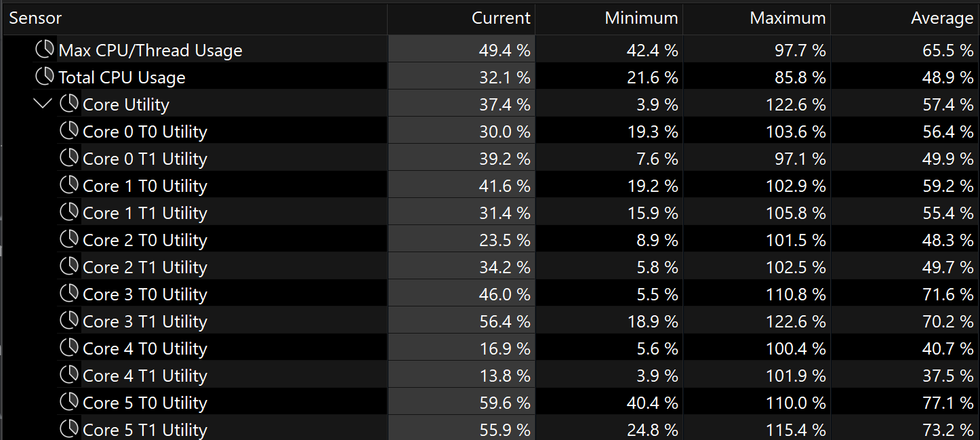Viewport: 980px width, 440px height.
Task: Select the Core 2 T0 Utility row
Action: tap(491, 239)
